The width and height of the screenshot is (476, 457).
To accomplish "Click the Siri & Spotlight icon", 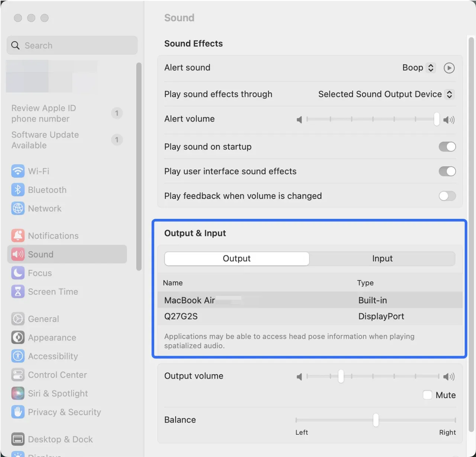I will [18, 393].
